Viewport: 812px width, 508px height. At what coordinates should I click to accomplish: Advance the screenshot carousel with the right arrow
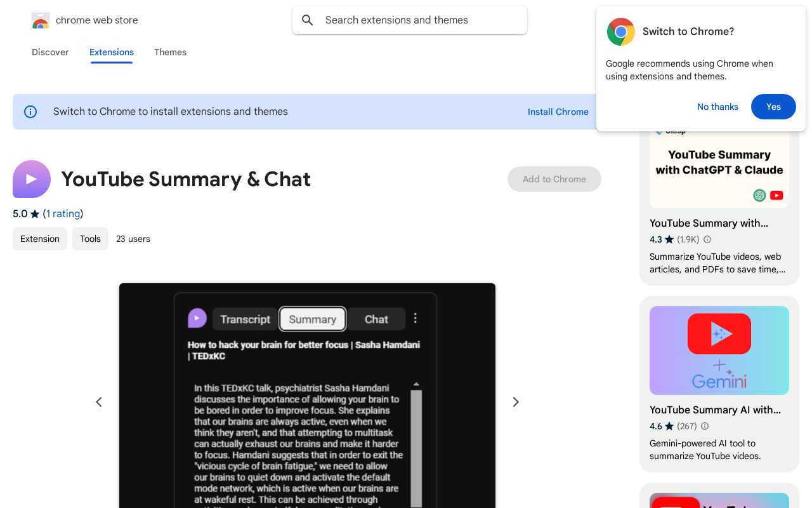coord(515,401)
